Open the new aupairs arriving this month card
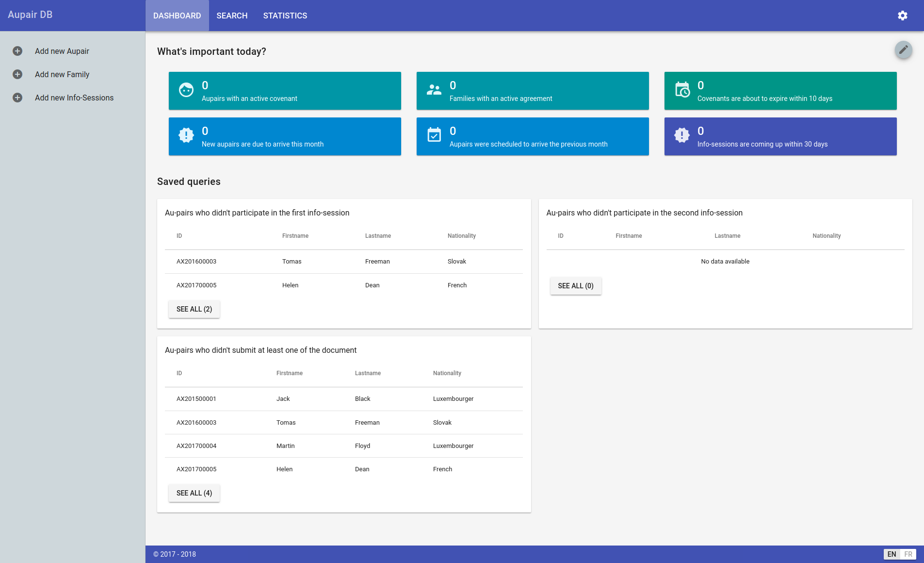The width and height of the screenshot is (924, 563). pyautogui.click(x=285, y=136)
